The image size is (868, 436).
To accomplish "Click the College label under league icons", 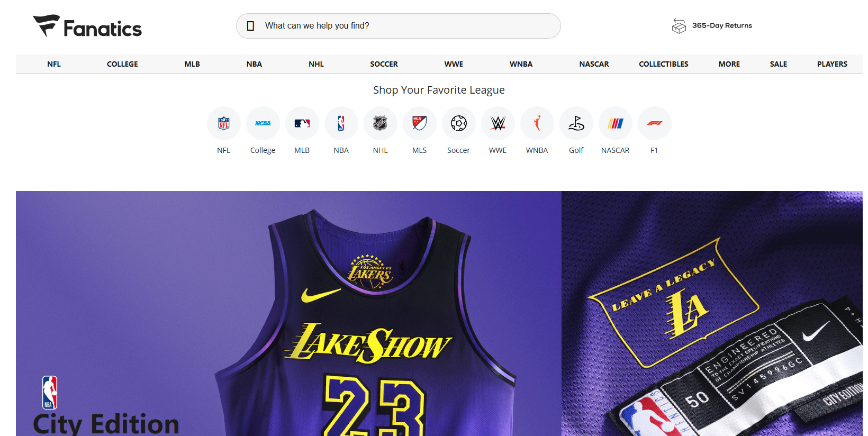I will 263,150.
